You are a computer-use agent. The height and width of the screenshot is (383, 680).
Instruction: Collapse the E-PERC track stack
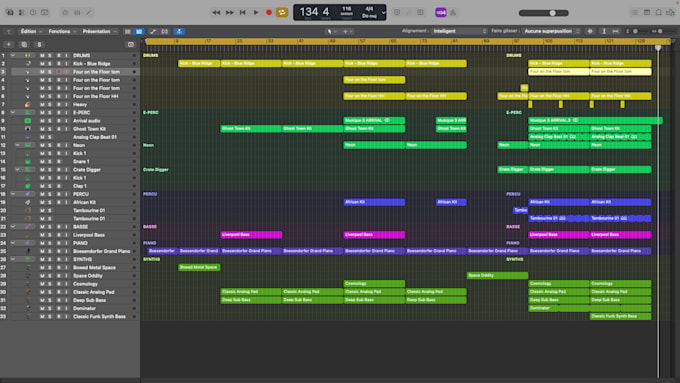[13, 112]
